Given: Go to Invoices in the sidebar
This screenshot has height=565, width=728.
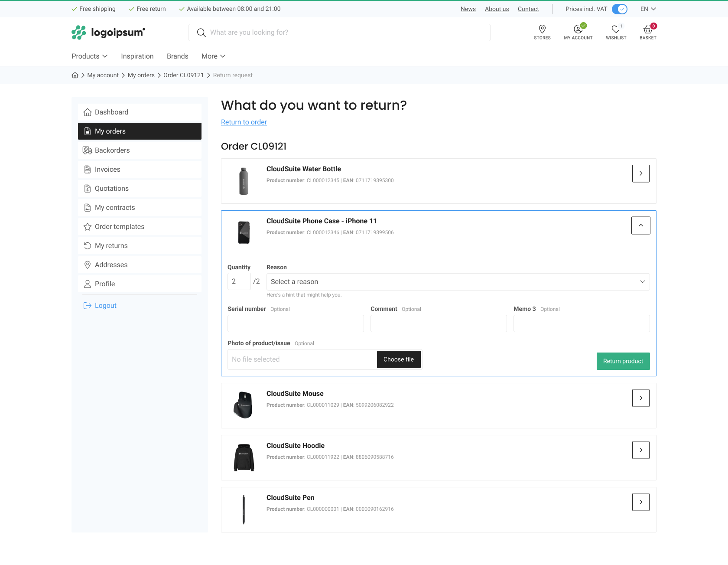Looking at the screenshot, I should point(107,170).
